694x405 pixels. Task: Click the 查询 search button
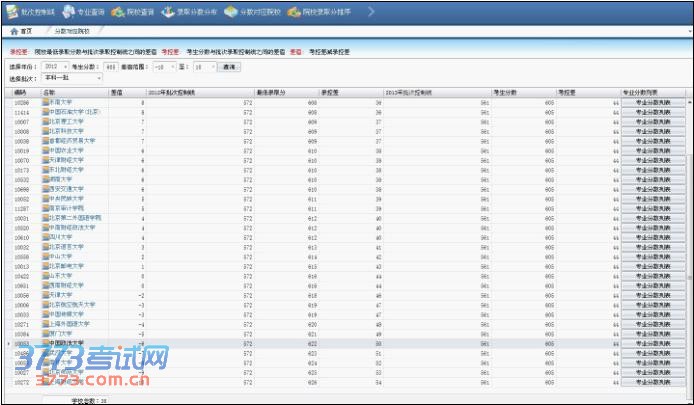230,66
